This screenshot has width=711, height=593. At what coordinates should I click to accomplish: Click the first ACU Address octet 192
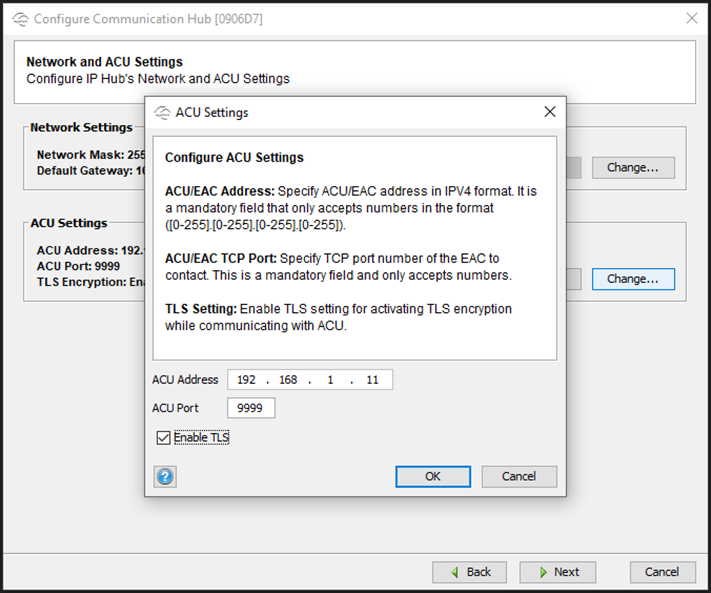pos(247,380)
